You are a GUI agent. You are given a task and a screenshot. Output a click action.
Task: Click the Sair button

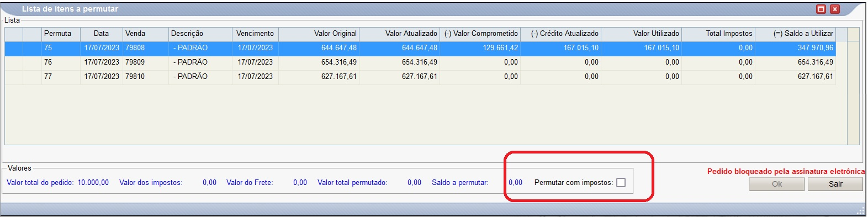(x=835, y=184)
